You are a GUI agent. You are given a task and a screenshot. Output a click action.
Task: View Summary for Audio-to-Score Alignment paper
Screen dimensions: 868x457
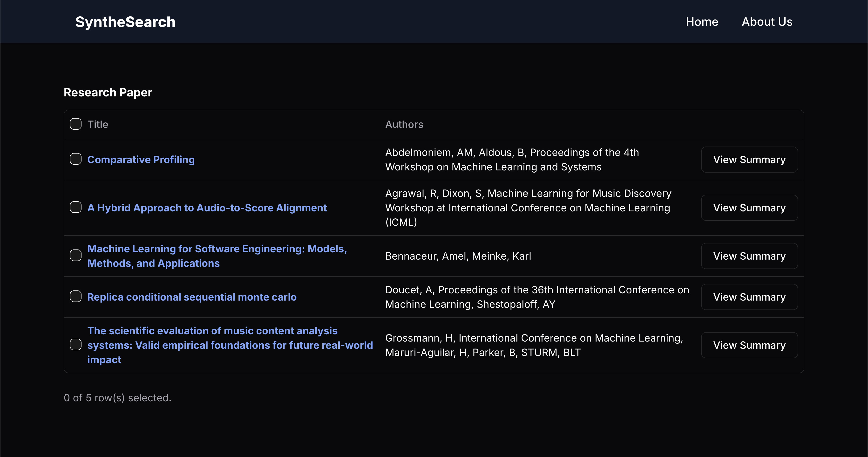749,208
